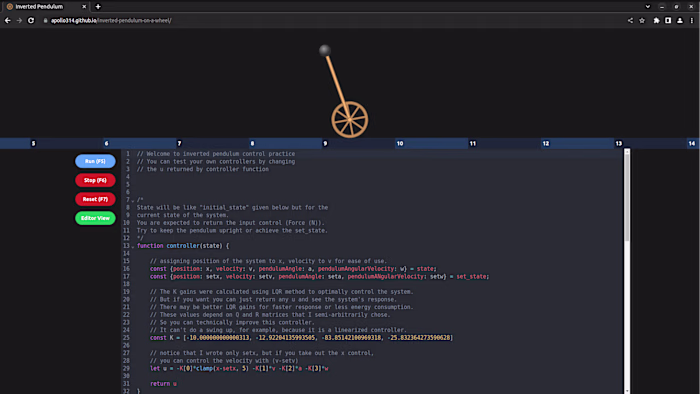The image size is (700, 394).
Task: Close the Inverted Pendulum tab
Action: [84, 7]
